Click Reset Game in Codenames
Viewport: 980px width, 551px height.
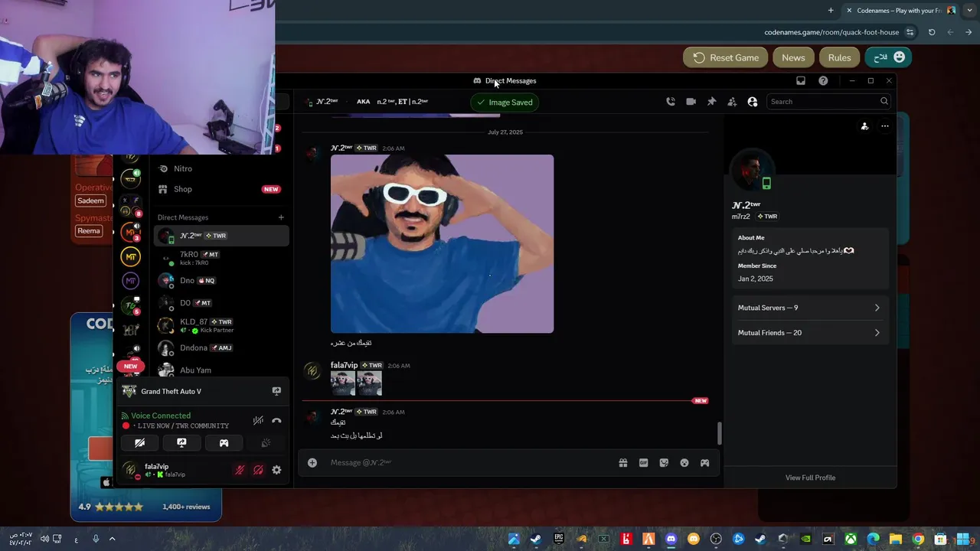click(726, 57)
